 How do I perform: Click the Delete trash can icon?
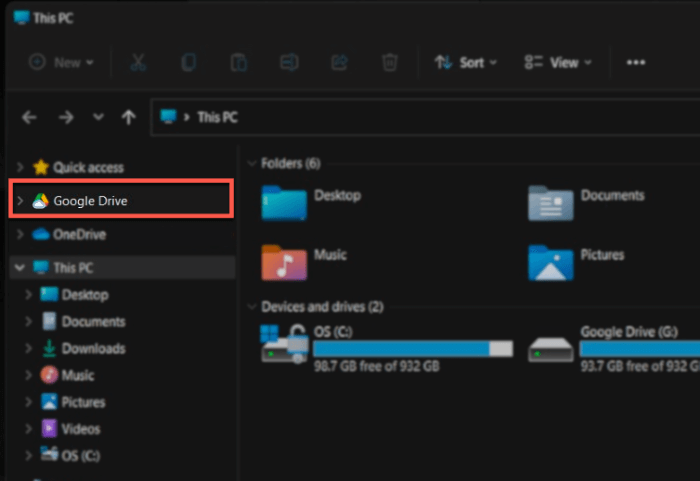(x=389, y=62)
